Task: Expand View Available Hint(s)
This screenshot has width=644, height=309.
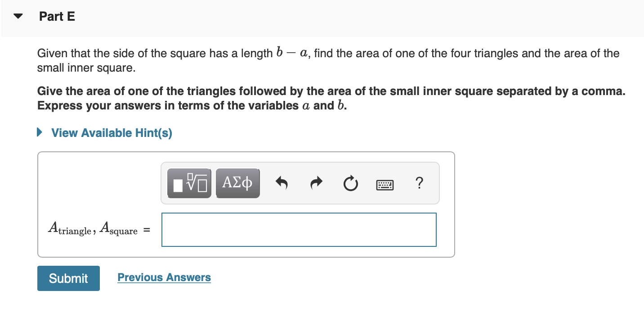Action: coord(111,132)
